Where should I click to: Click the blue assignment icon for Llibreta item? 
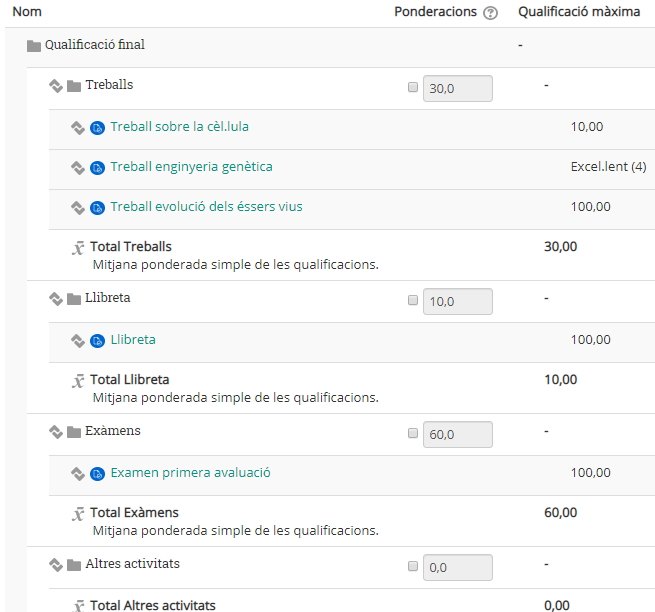pos(97,341)
